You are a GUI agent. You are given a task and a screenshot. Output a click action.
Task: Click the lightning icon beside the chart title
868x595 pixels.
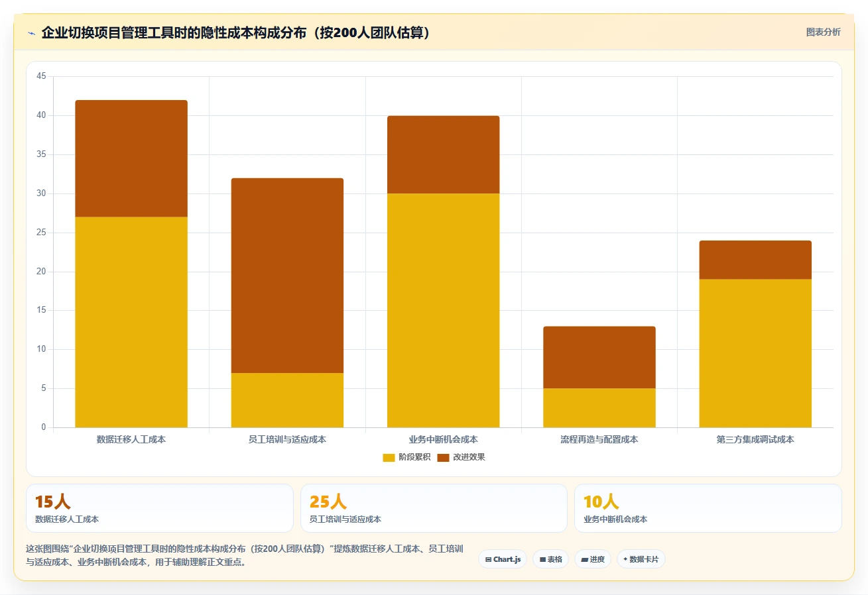click(x=31, y=33)
